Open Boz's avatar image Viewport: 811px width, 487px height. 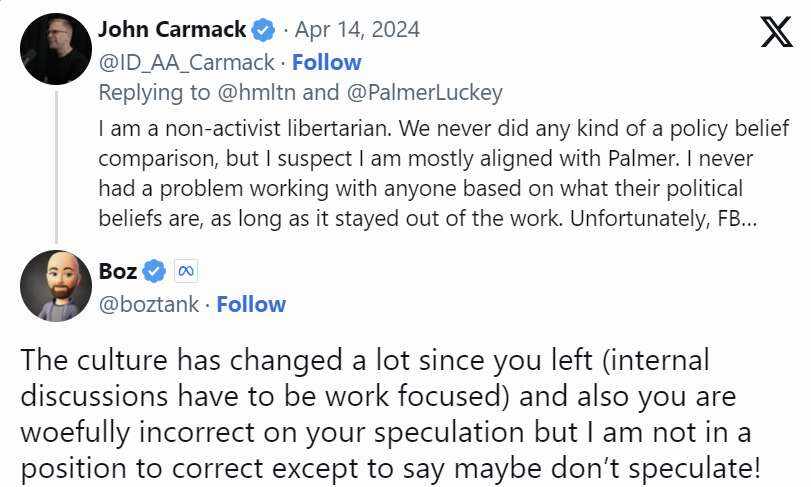(56, 286)
